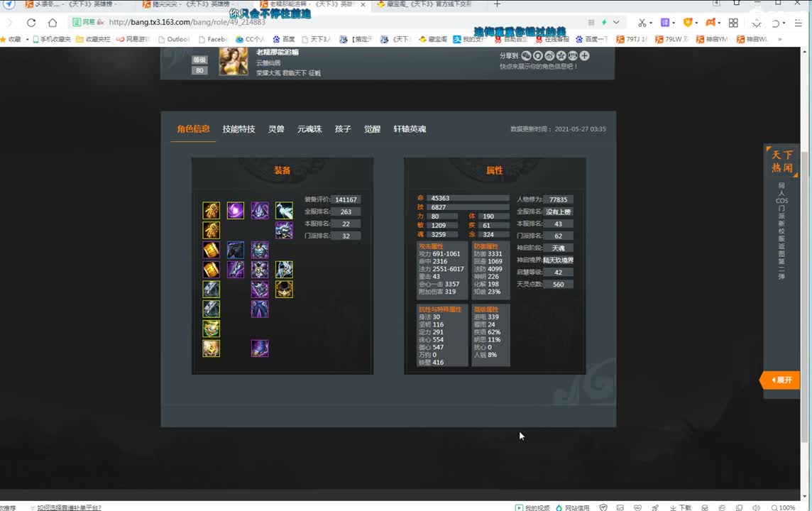Open the pale golden charm icon
The image size is (812, 511).
212,348
